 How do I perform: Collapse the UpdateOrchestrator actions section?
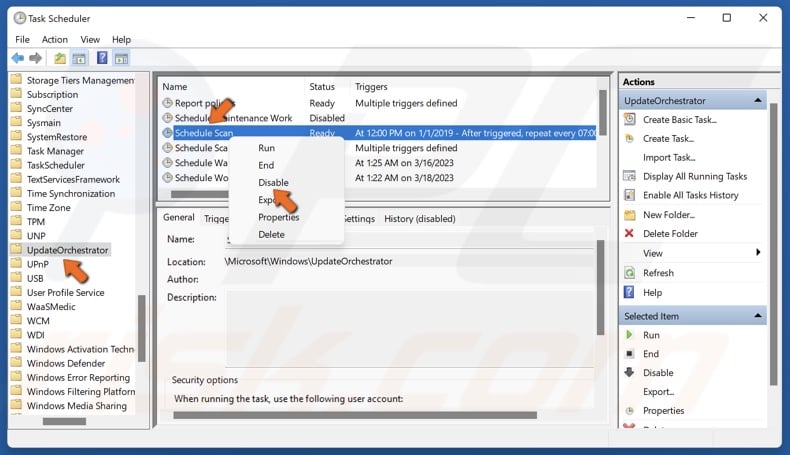point(757,100)
